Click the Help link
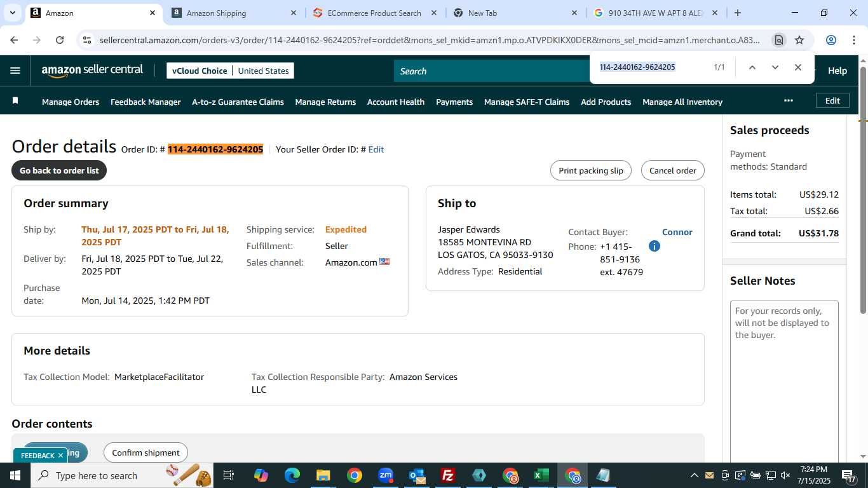 pyautogui.click(x=837, y=71)
